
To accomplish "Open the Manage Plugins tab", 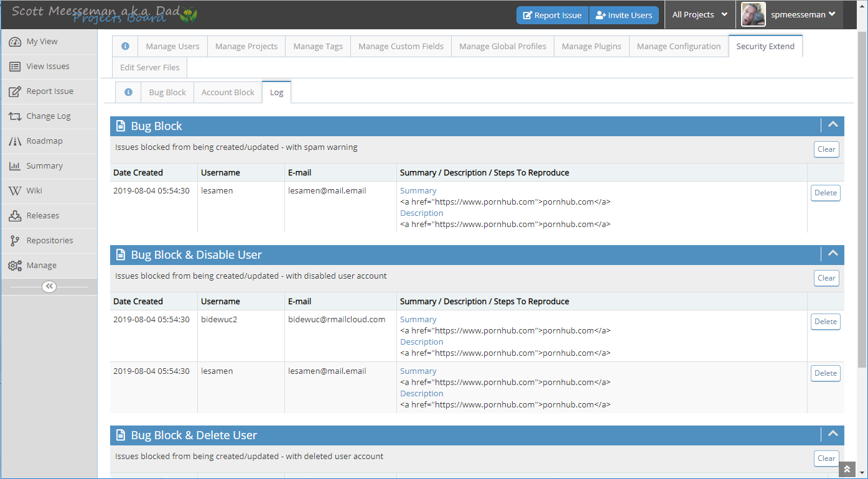I will [x=592, y=46].
